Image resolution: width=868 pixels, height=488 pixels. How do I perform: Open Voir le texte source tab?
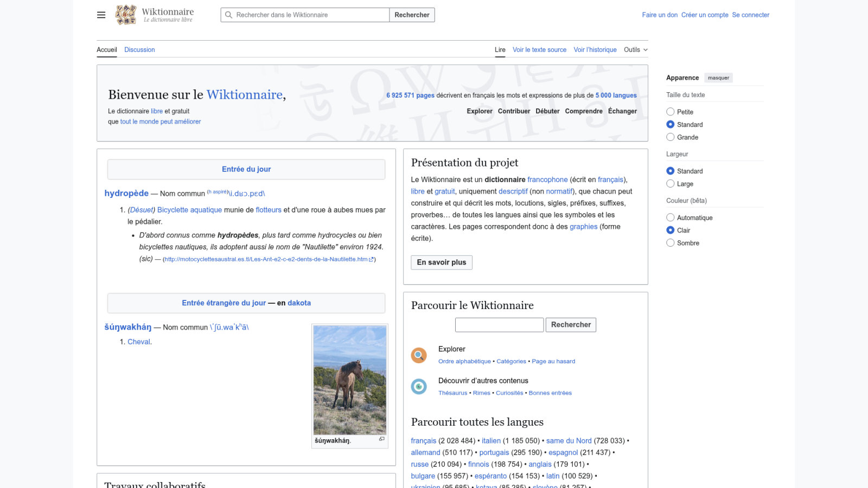(539, 50)
